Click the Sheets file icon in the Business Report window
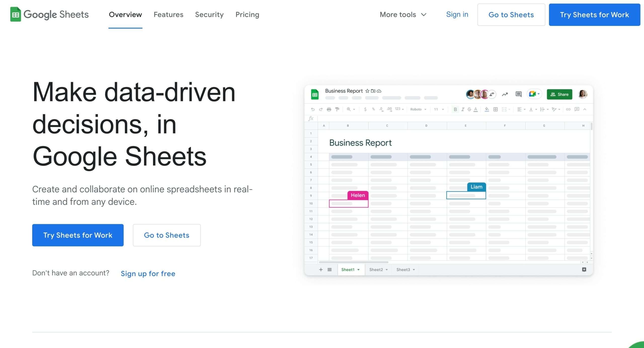 315,94
